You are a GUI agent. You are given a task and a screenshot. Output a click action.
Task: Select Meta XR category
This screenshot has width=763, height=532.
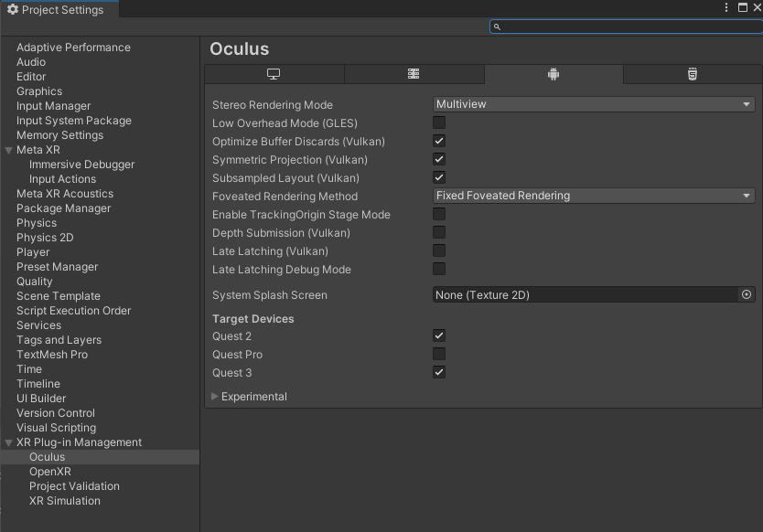tap(38, 150)
